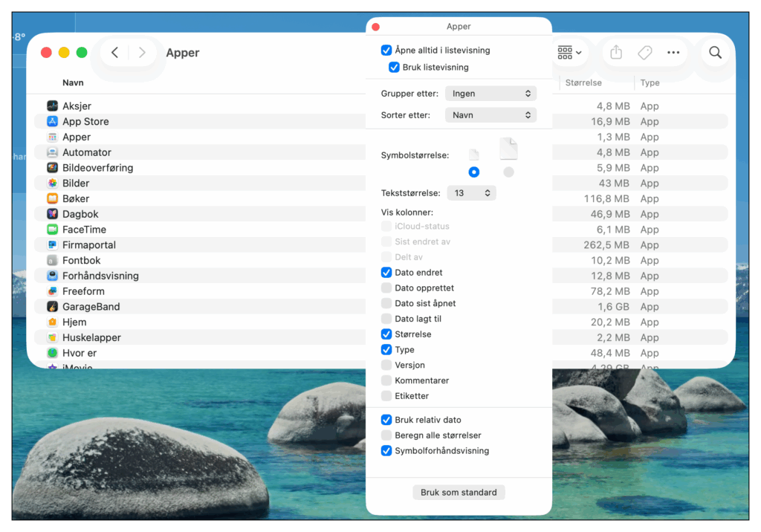This screenshot has height=532, width=761.
Task: Open the Sorter etter dropdown
Action: (x=490, y=115)
